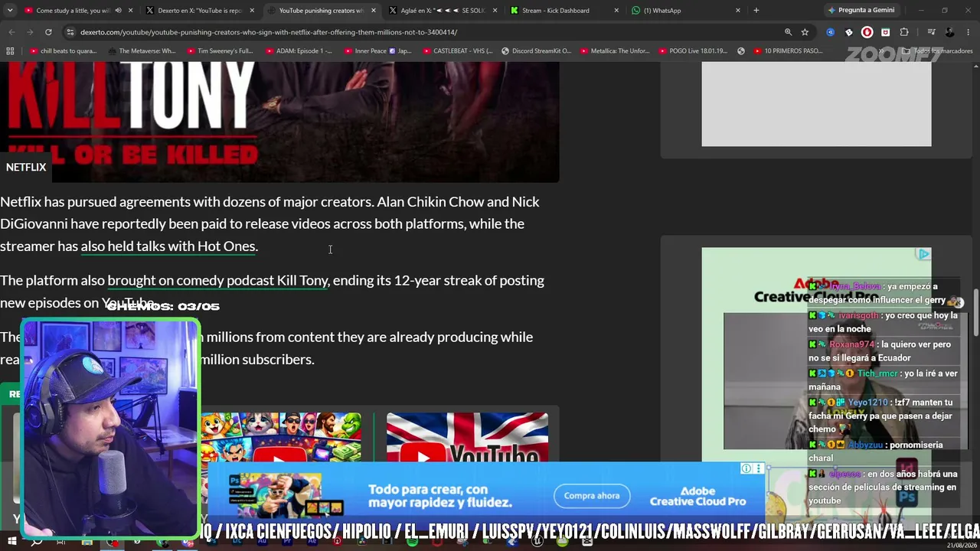Click the 'Todo para crear' Adobe banner text
This screenshot has height=551, width=980.
[x=439, y=496]
